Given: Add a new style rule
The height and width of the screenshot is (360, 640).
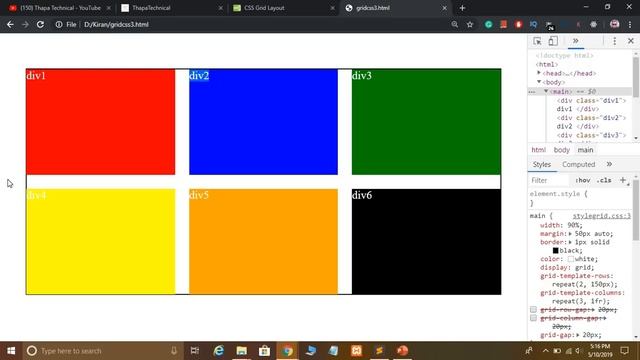Looking at the screenshot, I should (623, 180).
